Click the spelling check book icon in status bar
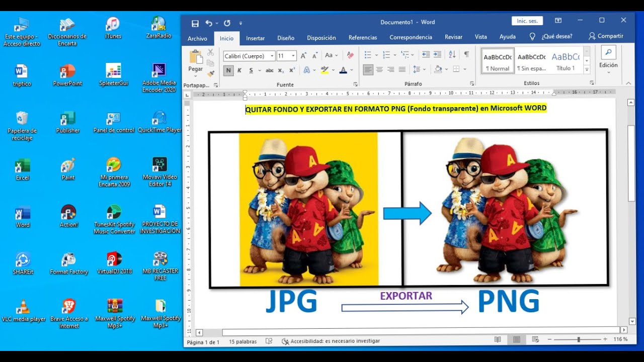Viewport: 644px width, 362px height. tap(269, 341)
